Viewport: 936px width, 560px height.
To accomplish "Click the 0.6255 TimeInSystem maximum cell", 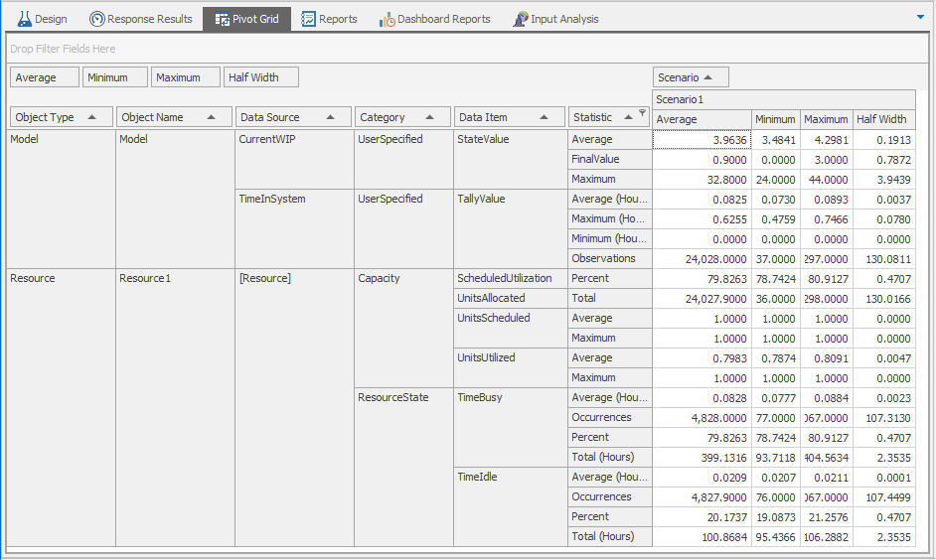I will coord(702,218).
